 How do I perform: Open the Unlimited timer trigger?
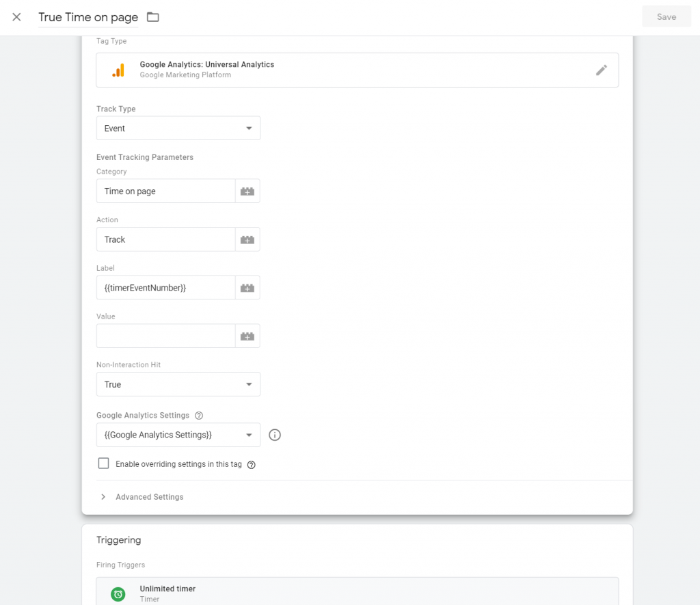(357, 591)
